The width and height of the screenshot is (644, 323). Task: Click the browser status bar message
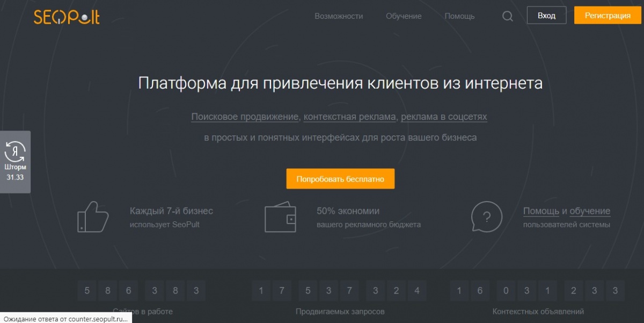[x=65, y=318]
